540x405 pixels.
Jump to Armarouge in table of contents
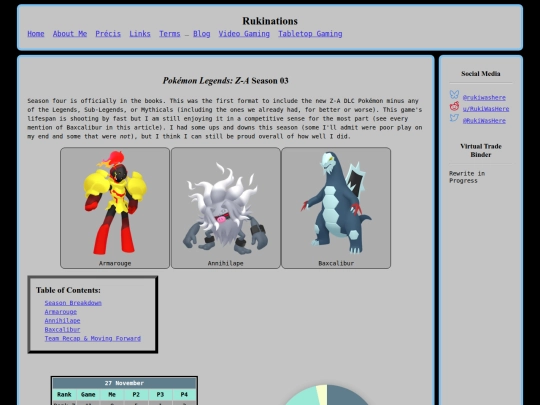click(x=61, y=312)
